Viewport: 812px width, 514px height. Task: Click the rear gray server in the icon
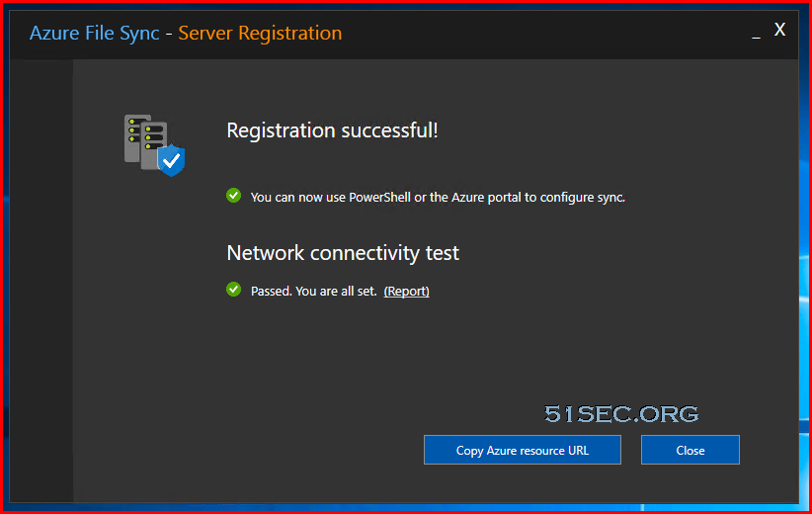click(132, 137)
